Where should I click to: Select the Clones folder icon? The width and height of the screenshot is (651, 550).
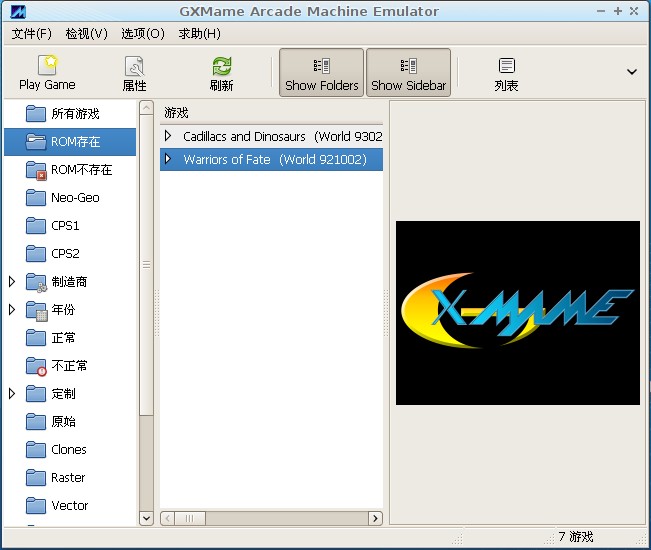36,450
